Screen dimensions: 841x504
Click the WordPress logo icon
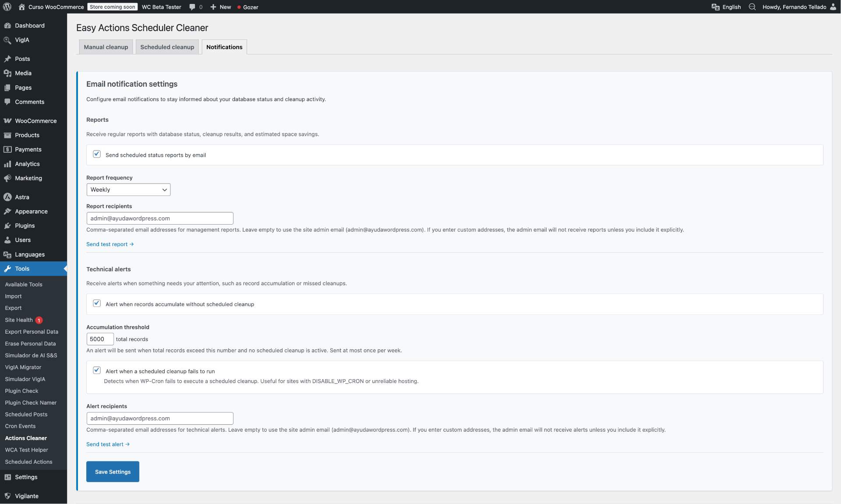(7, 7)
